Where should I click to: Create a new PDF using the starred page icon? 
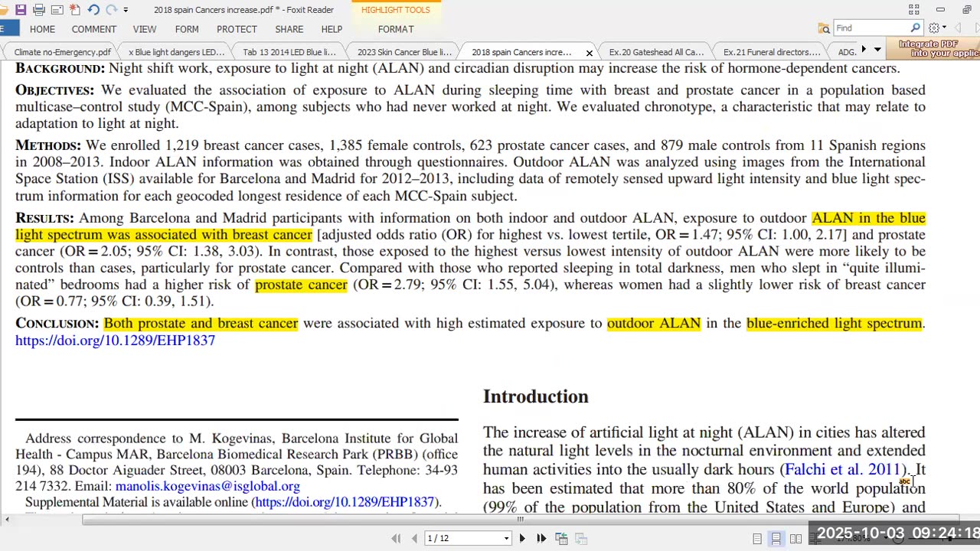[x=74, y=10]
